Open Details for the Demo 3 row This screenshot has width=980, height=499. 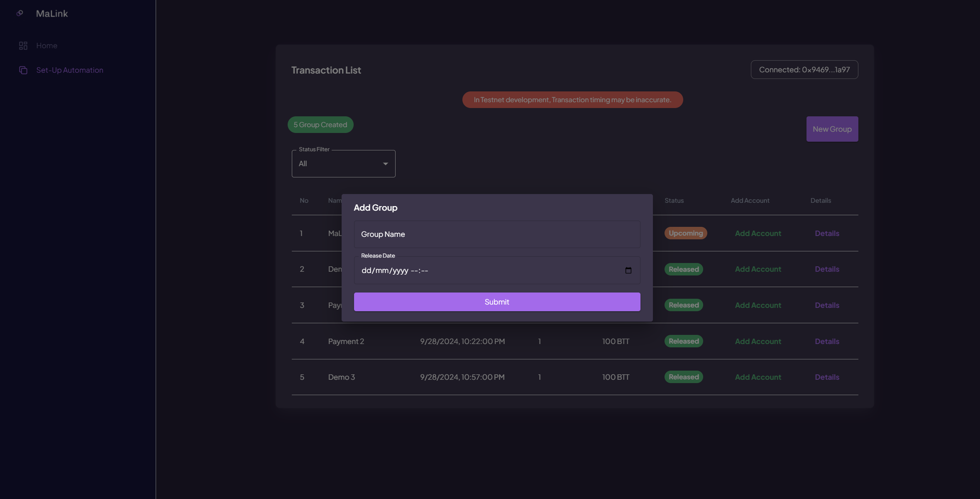(826, 377)
